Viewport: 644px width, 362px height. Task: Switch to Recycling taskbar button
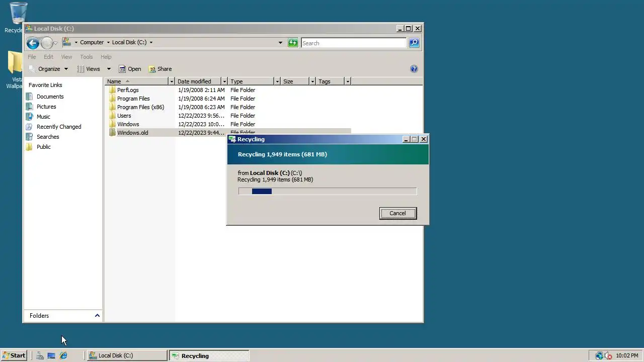click(x=209, y=355)
